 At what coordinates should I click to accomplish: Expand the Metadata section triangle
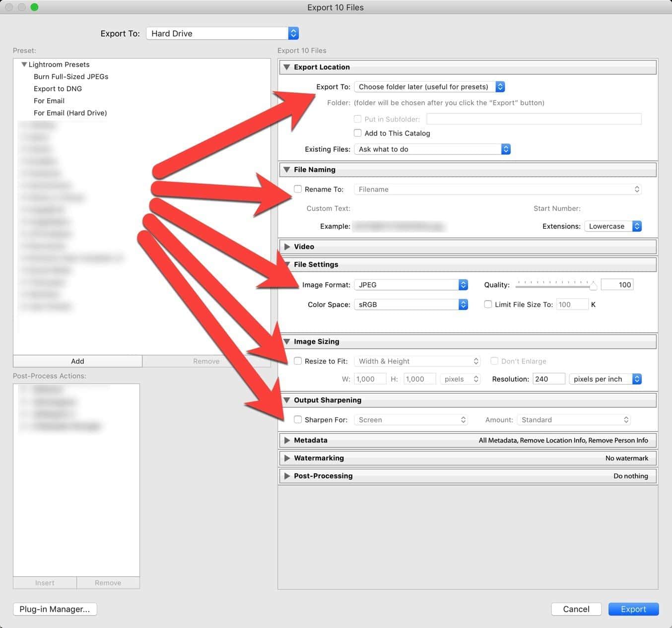pos(287,440)
